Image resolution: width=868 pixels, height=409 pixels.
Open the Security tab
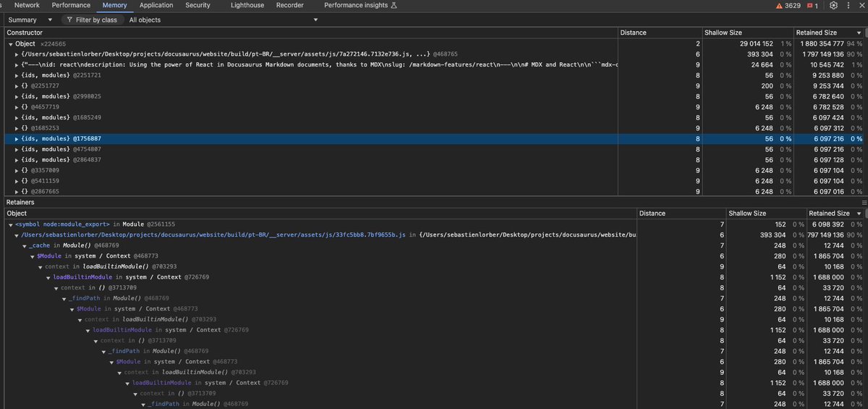(x=197, y=5)
